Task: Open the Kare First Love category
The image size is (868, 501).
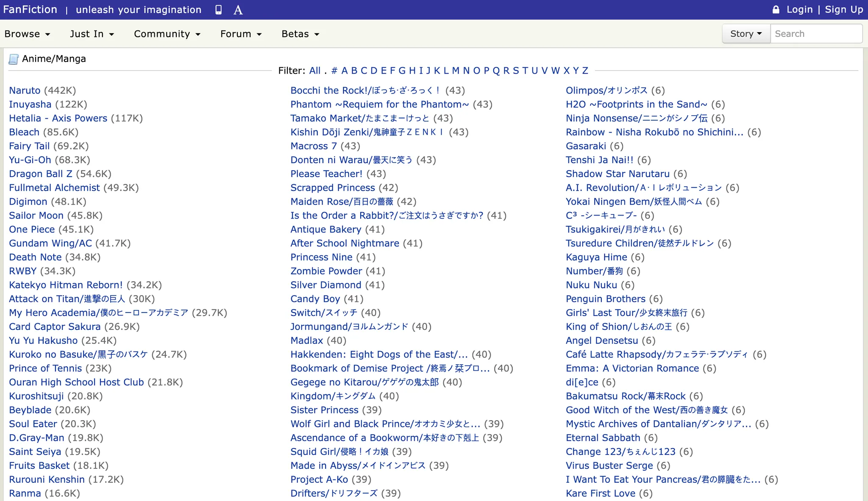Action: pyautogui.click(x=601, y=493)
